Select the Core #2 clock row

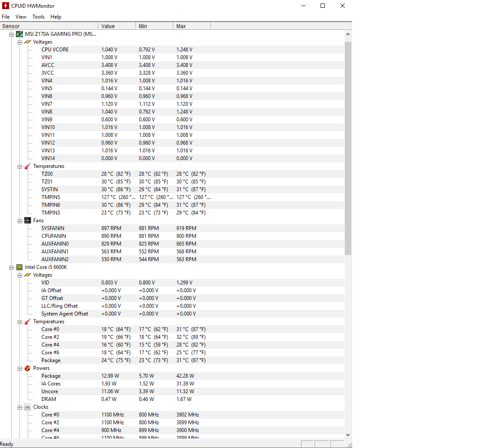(192, 422)
